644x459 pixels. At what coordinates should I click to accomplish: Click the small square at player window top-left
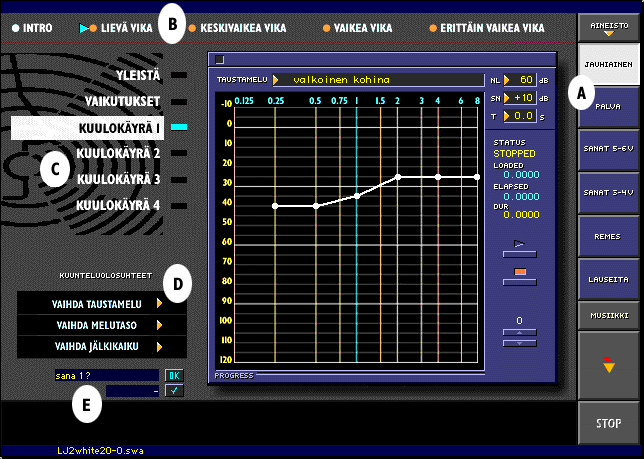tap(221, 59)
